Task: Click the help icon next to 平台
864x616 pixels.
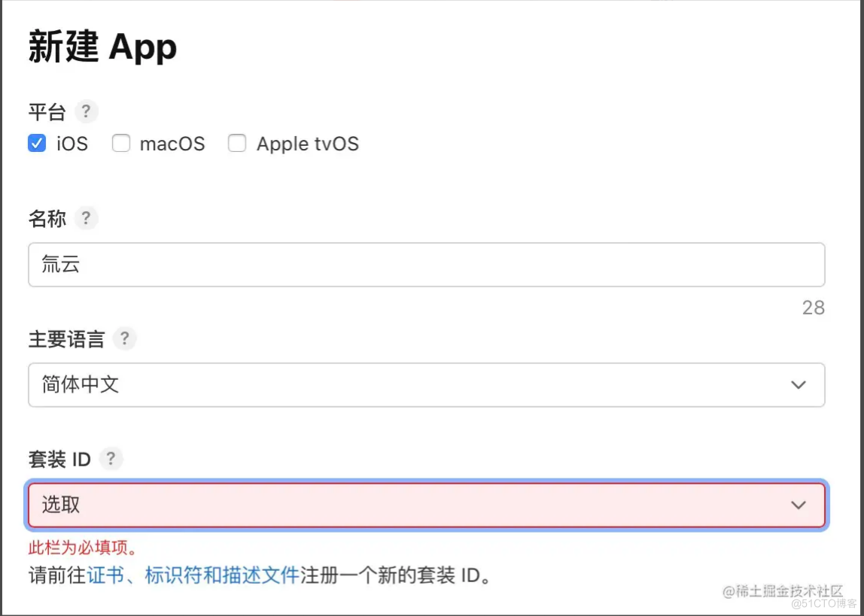Action: [85, 111]
